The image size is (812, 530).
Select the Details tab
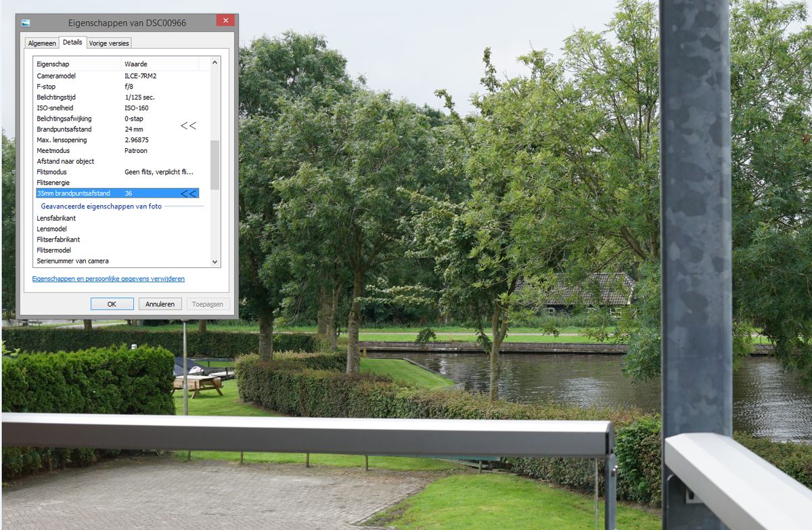(x=72, y=43)
